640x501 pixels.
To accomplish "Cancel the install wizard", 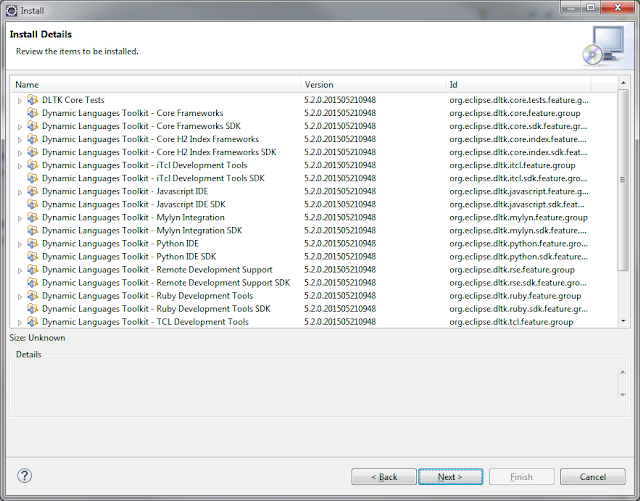I will (593, 477).
